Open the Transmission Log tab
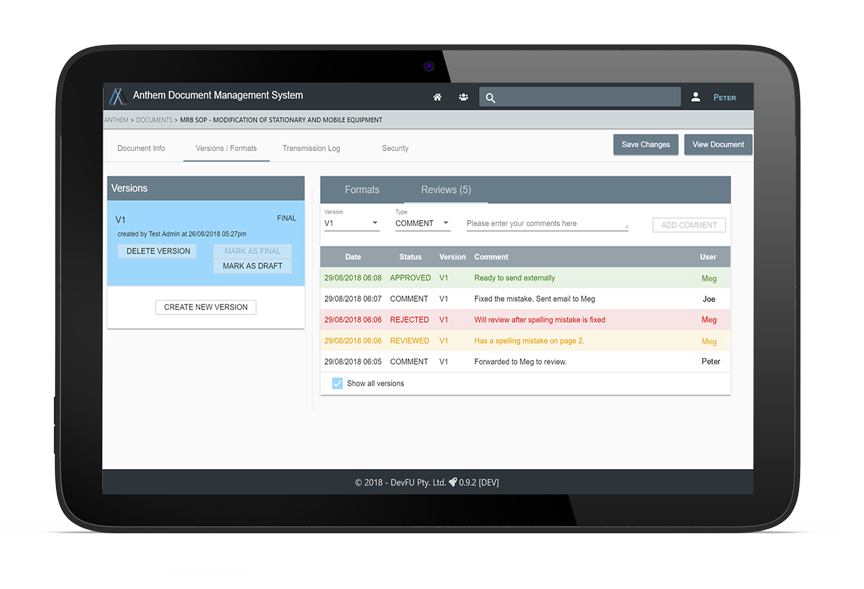Screen dimensions: 864x589 [311, 148]
